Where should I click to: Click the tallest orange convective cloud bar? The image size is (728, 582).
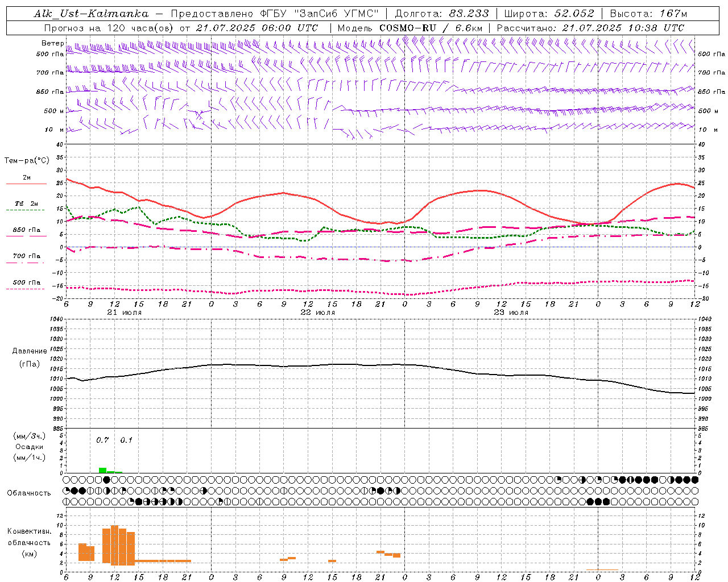click(114, 545)
